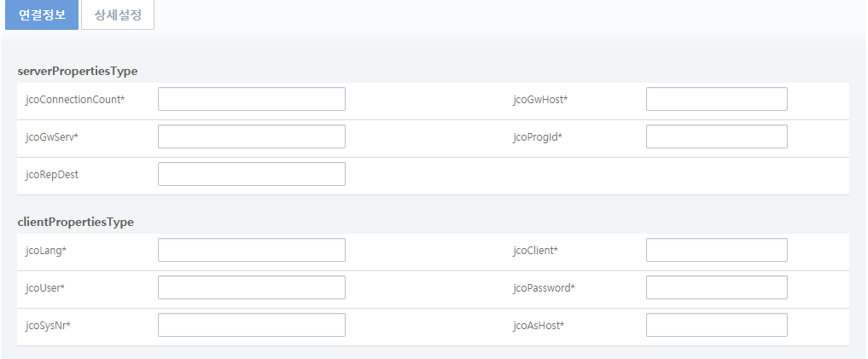Click into the jcoProgId field

coord(716,136)
